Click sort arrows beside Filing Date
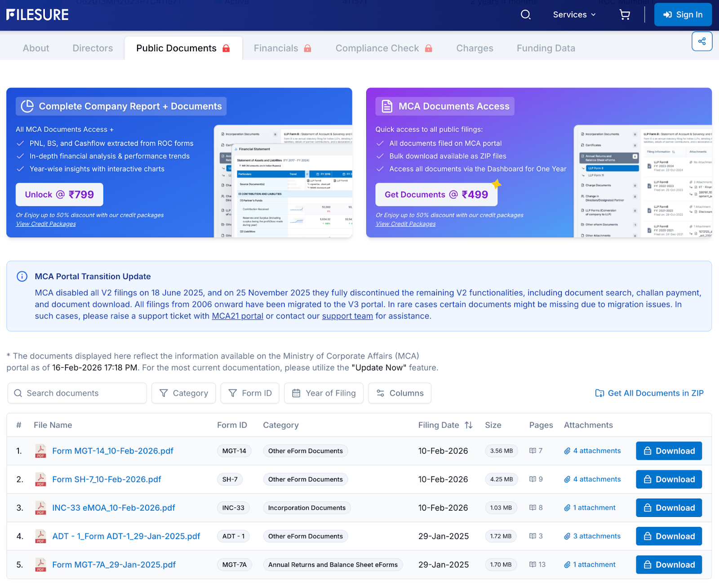Viewport: 719px width, 588px height. point(468,425)
